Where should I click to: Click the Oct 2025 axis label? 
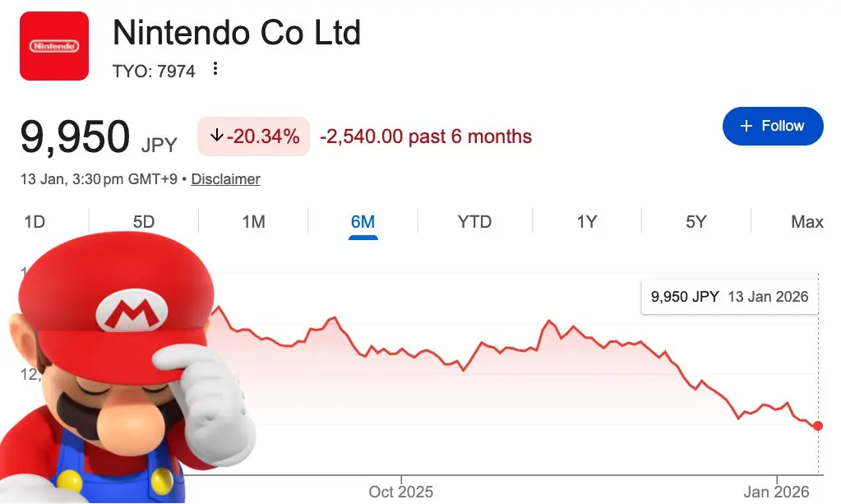click(x=401, y=491)
